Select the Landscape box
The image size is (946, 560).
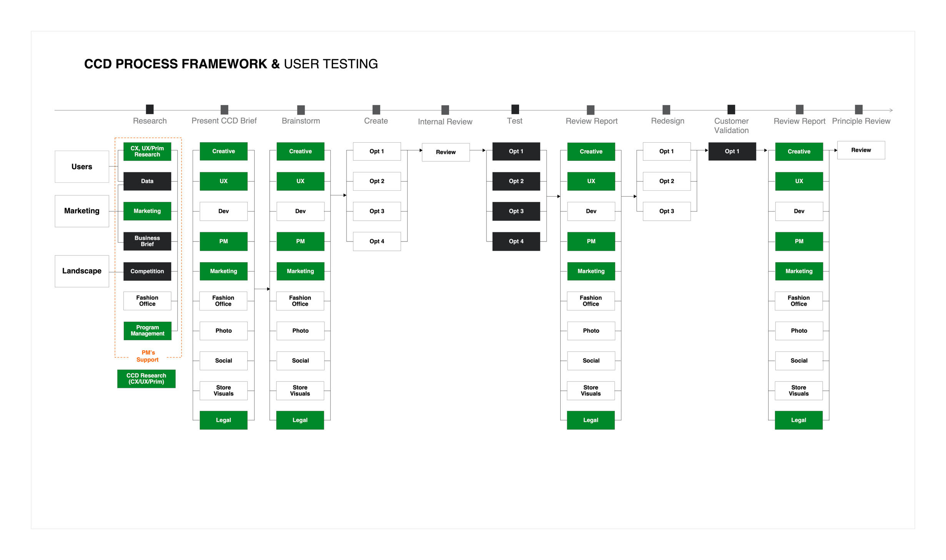tap(82, 271)
